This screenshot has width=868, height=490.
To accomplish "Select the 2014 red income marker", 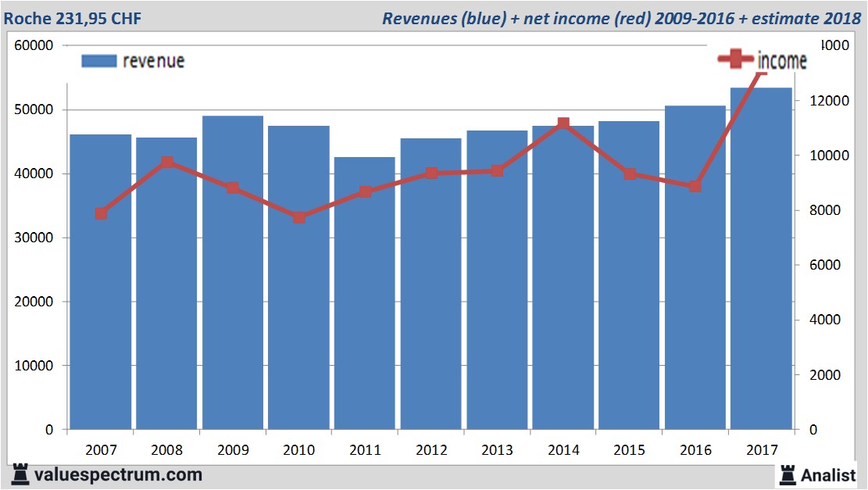I will [x=563, y=123].
